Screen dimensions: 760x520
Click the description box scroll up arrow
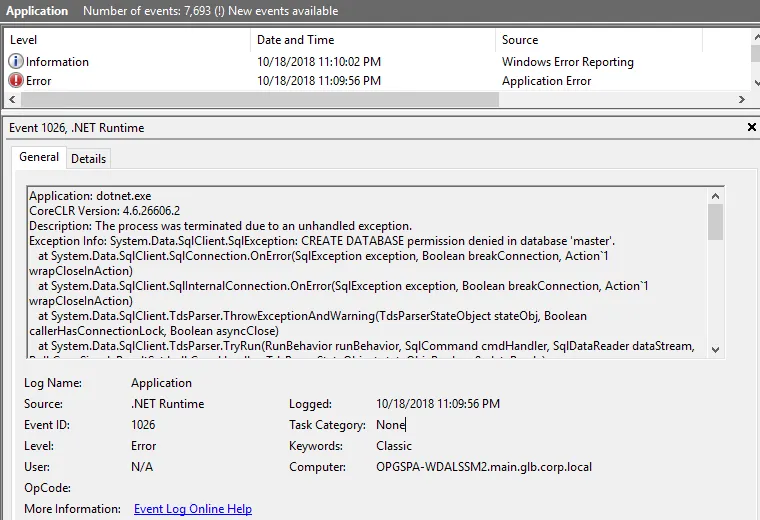click(715, 196)
